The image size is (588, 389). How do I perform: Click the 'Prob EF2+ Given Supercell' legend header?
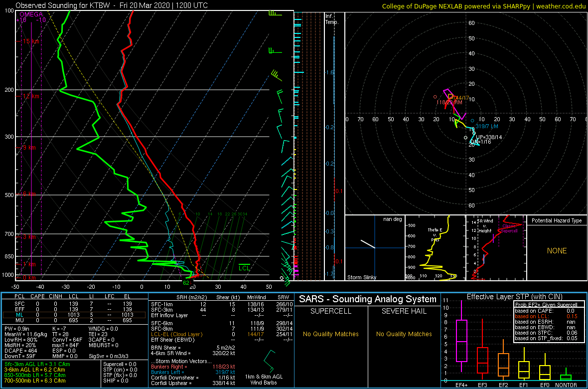point(546,305)
